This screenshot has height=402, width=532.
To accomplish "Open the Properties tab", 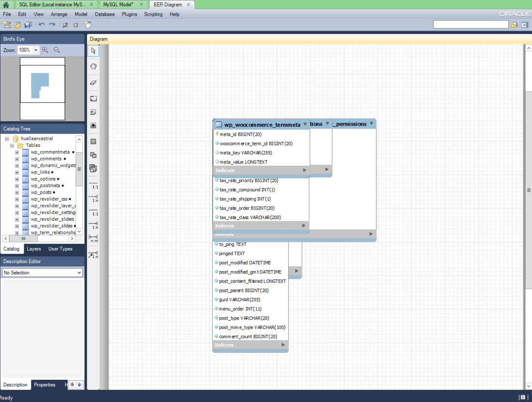I will (44, 385).
